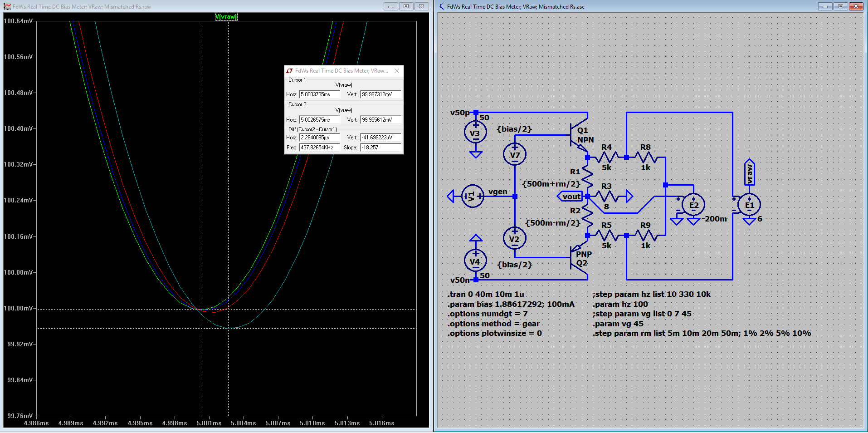
Task: Click the v50n net label
Action: [460, 280]
